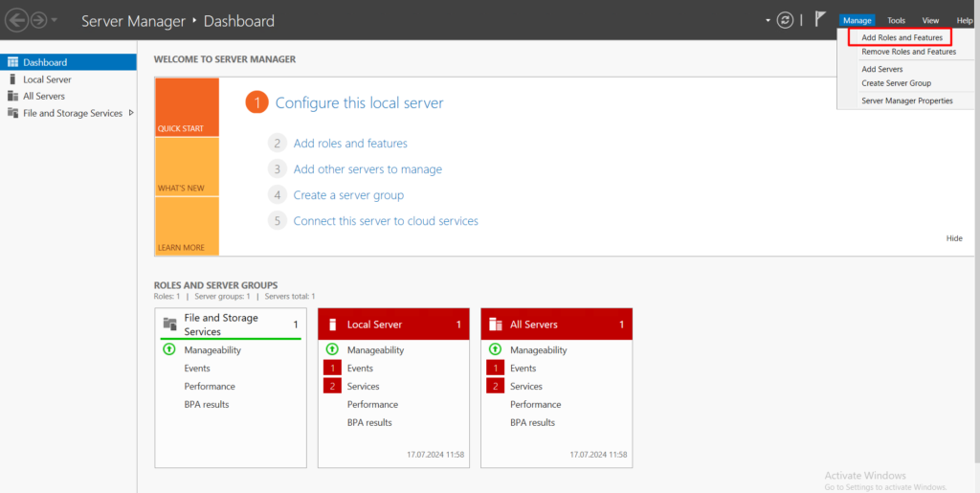Open the LEARN MORE tile

187,226
